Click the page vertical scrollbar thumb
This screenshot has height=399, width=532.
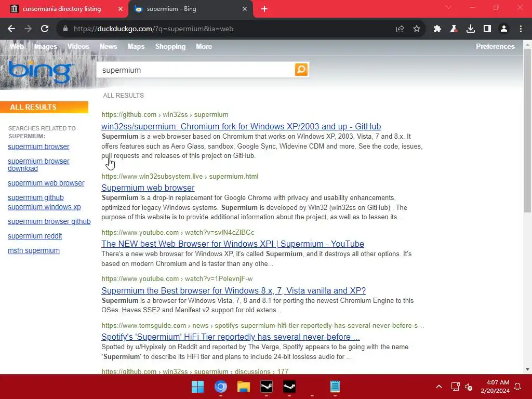[x=527, y=130]
